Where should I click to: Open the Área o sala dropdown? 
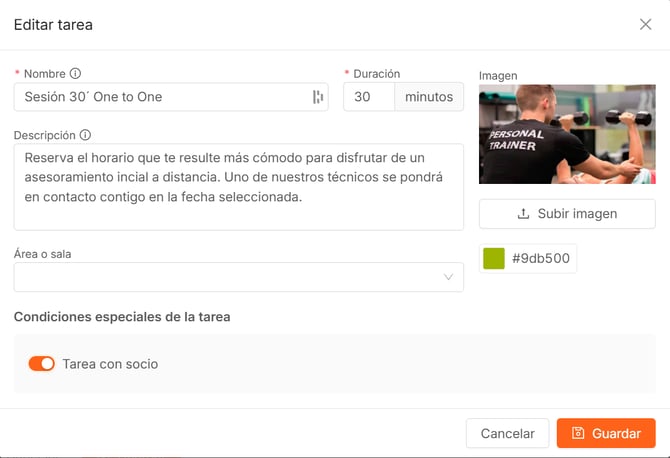[238, 277]
